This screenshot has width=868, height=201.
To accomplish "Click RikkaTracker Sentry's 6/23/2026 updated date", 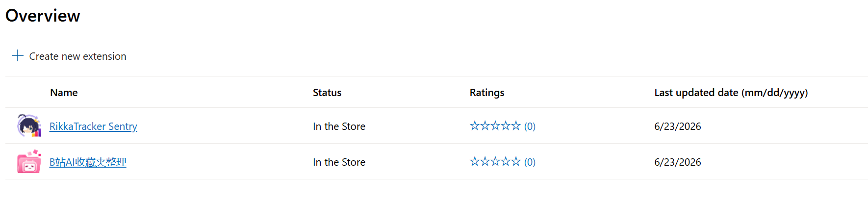I will click(678, 126).
